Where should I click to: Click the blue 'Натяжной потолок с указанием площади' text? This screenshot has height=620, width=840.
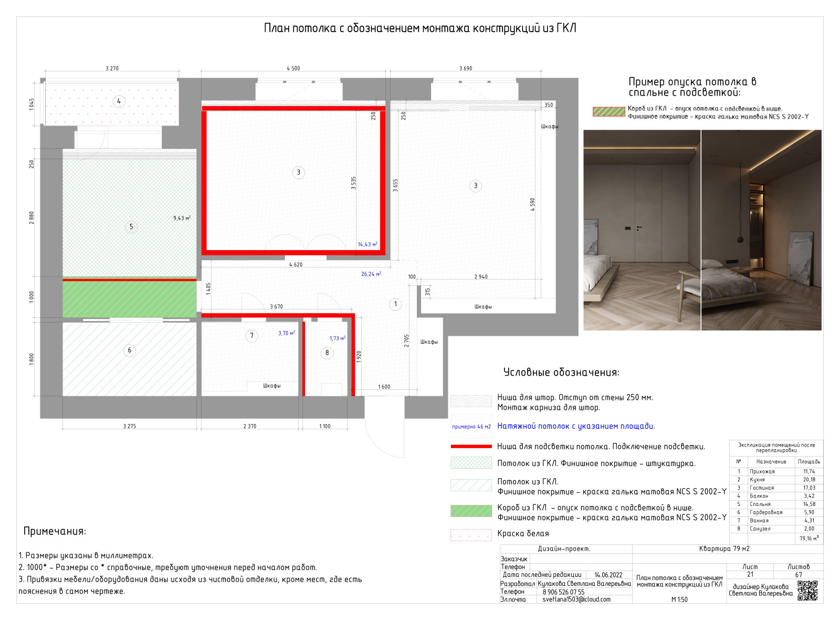point(576,426)
